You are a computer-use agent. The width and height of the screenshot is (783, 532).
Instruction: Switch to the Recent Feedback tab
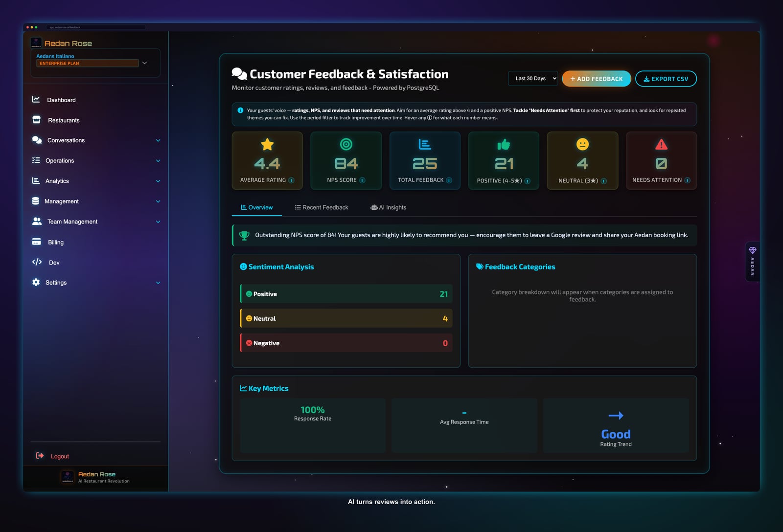pos(322,207)
